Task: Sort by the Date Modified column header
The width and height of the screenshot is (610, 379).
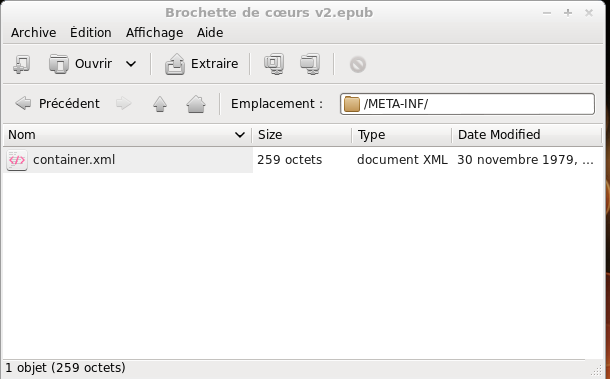Action: [526, 135]
